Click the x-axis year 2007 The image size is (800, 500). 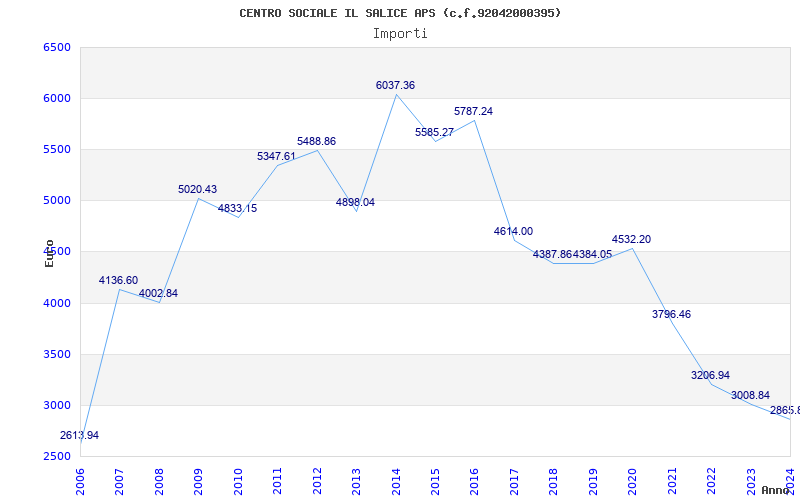coord(119,482)
